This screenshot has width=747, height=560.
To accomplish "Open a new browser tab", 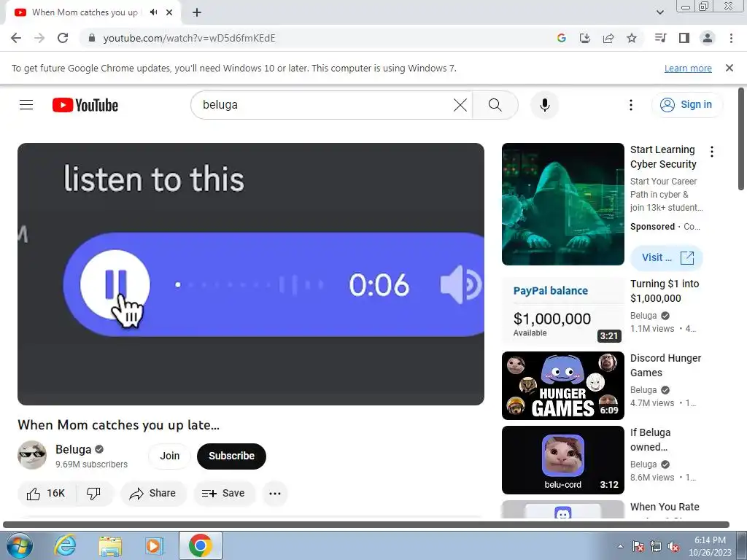I will pyautogui.click(x=197, y=12).
